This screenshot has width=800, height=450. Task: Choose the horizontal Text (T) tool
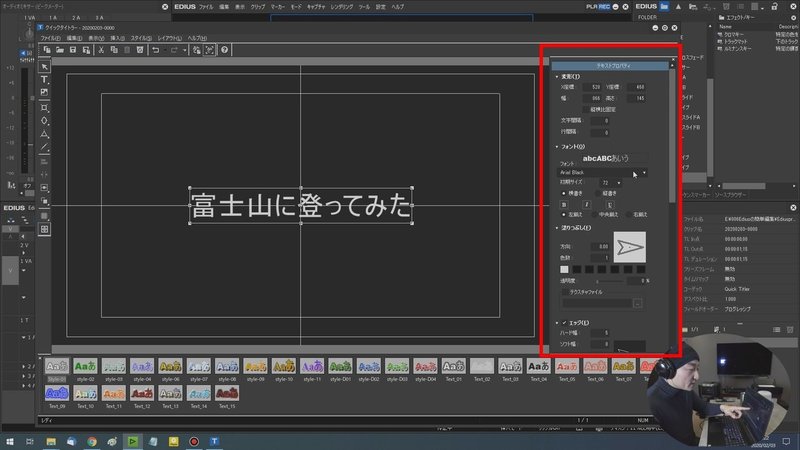coord(44,80)
